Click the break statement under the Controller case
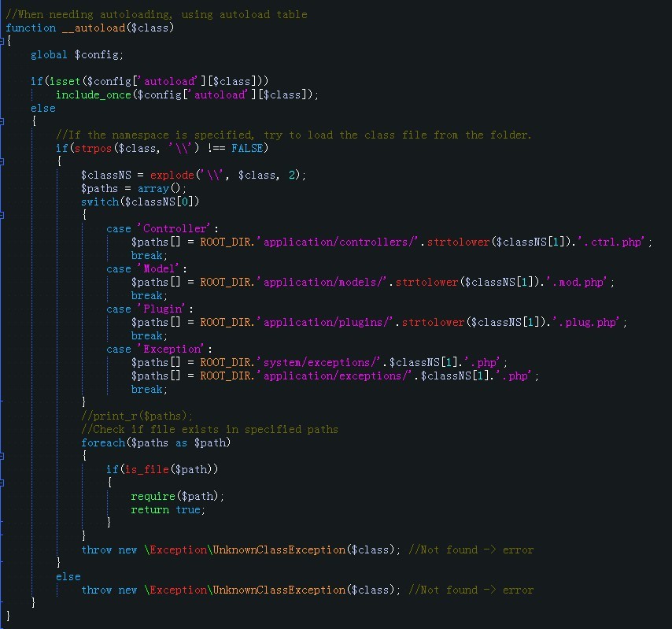 [x=150, y=256]
